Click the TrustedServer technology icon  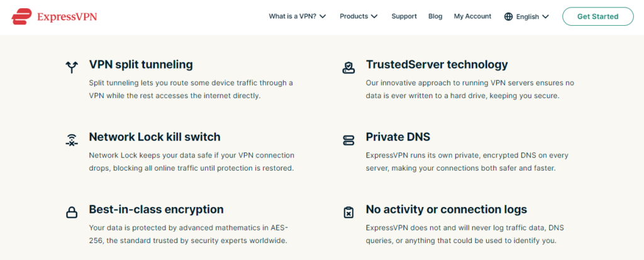348,67
